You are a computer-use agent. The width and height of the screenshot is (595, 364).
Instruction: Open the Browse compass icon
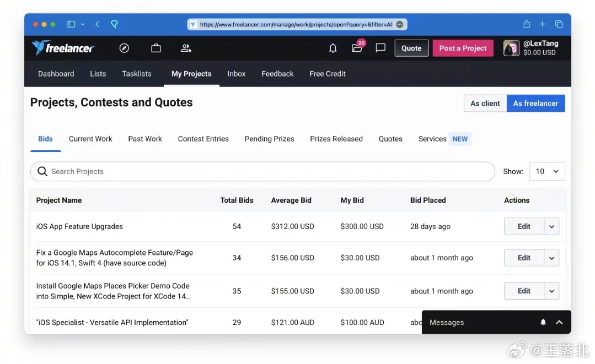[124, 48]
